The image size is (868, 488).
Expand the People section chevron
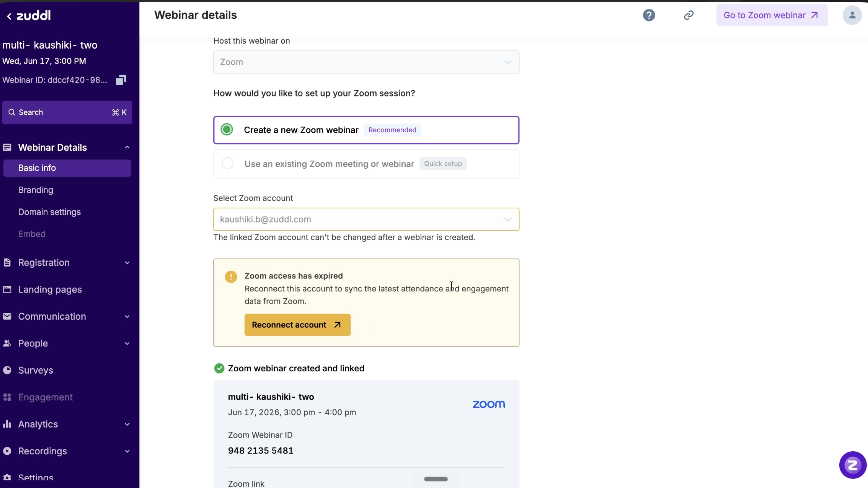pyautogui.click(x=127, y=343)
